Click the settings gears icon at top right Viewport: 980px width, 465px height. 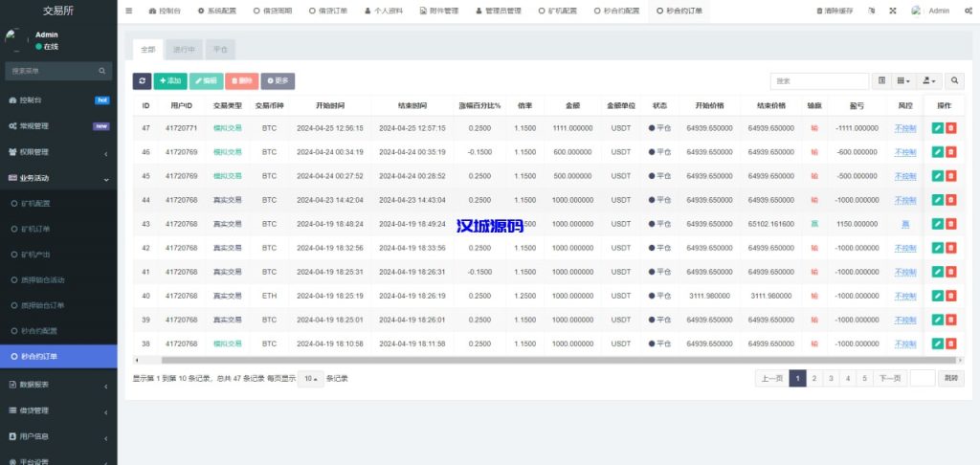pos(966,11)
